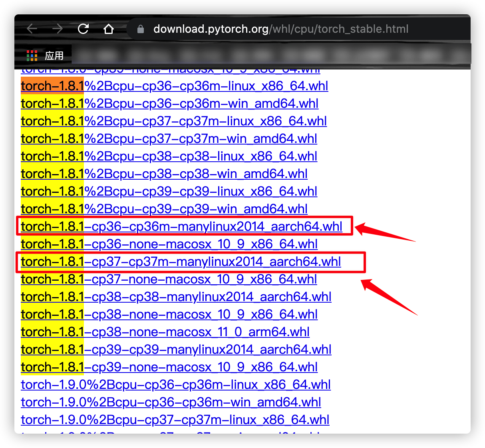Reload the page with the refresh icon
This screenshot has width=485, height=448.
click(x=83, y=29)
